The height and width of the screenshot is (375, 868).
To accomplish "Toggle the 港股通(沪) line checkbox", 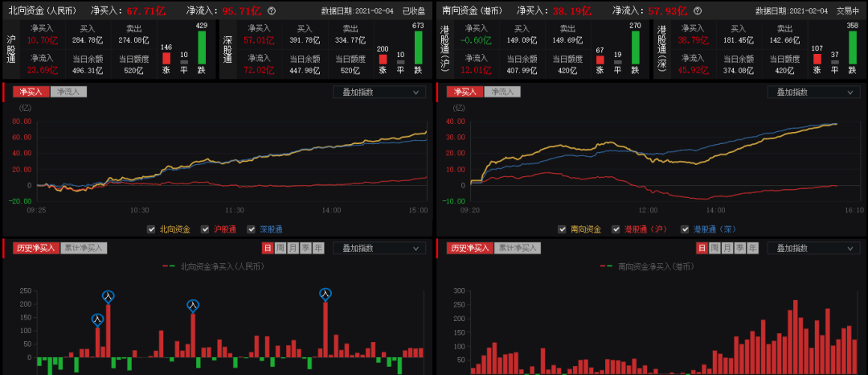I will [616, 229].
